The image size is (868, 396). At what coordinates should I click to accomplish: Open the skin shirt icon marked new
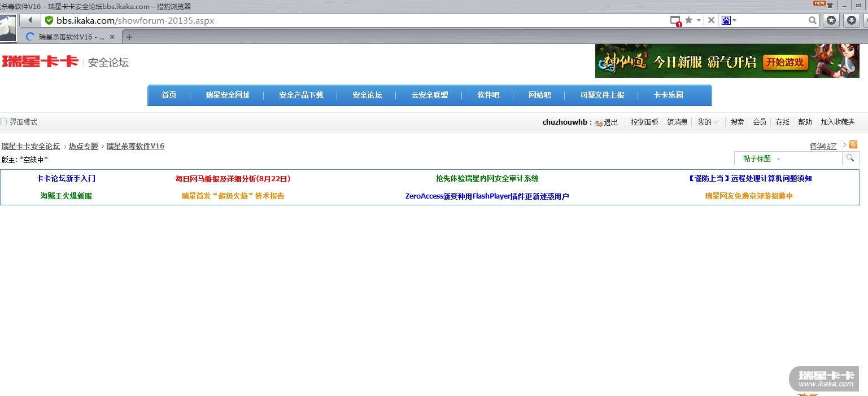pos(830,5)
